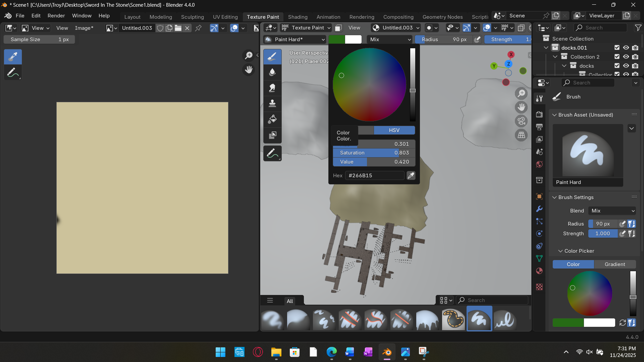Open the World properties tab

click(539, 164)
